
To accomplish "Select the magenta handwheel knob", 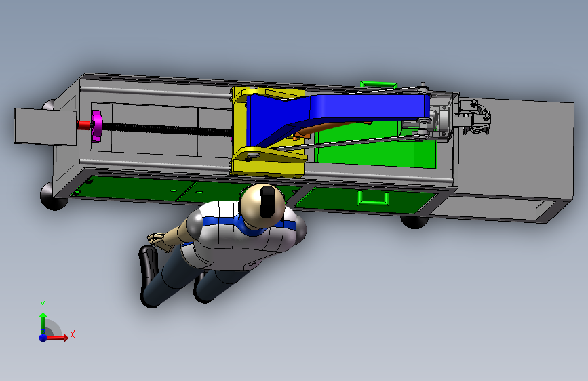I will 96,126.
